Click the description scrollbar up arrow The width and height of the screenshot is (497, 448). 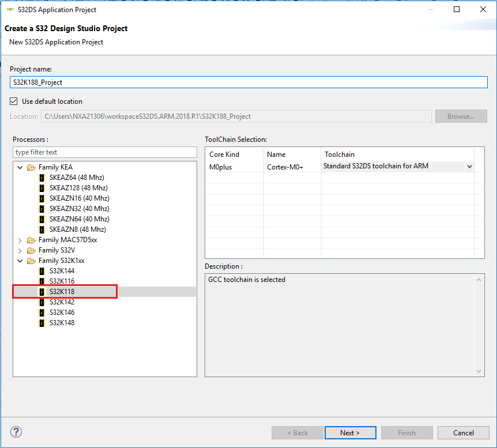coord(479,280)
